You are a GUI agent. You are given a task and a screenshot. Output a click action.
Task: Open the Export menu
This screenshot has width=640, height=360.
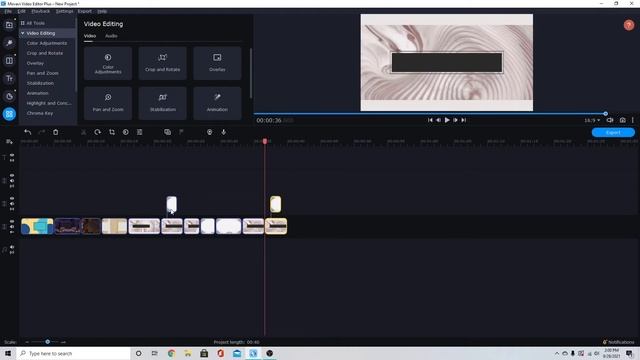tap(85, 11)
